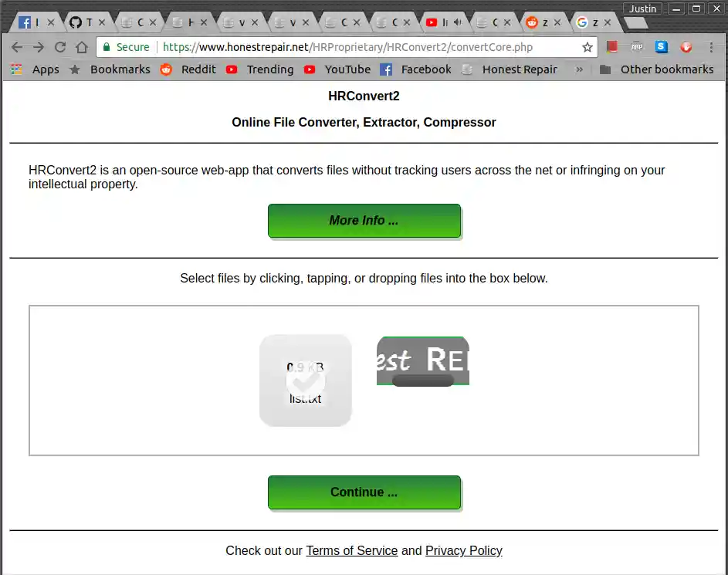Open the Terms of Service link
This screenshot has height=575, width=728.
click(351, 550)
